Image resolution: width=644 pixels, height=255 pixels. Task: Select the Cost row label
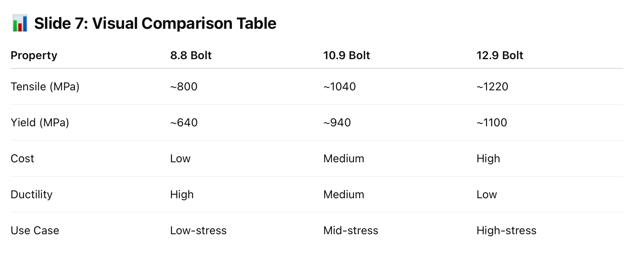point(22,159)
